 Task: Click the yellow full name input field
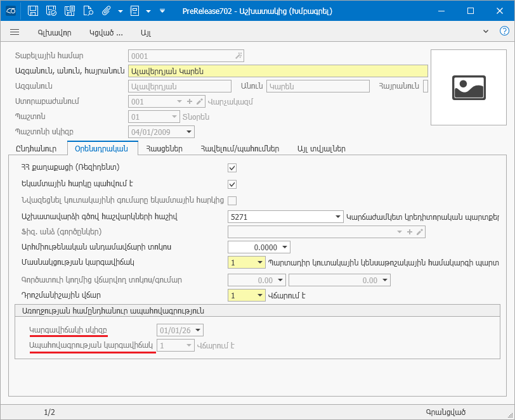click(x=278, y=71)
